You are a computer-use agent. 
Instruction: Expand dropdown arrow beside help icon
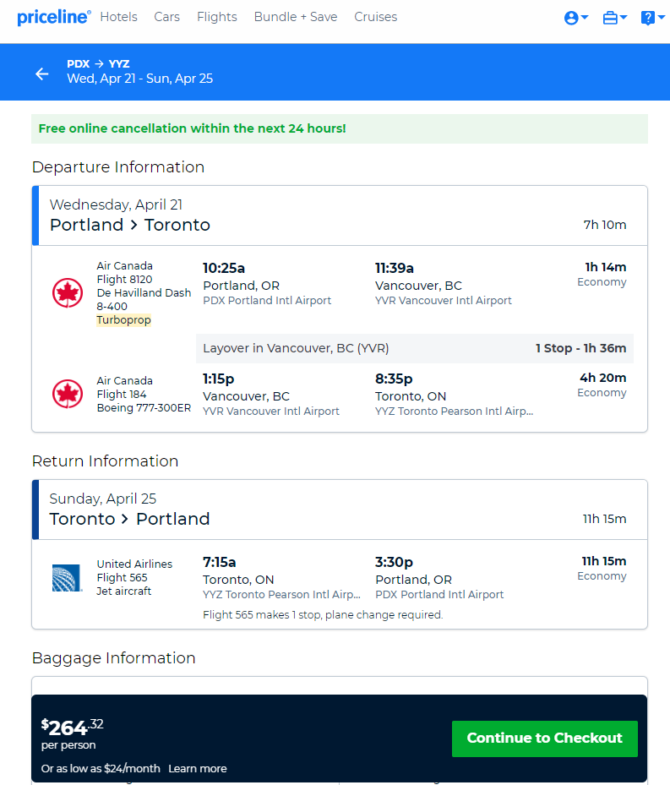point(661,18)
